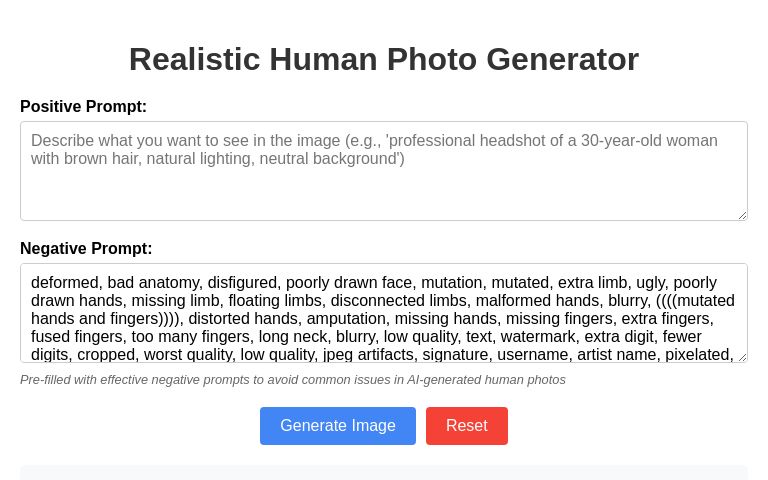The image size is (768, 480).
Task: Click the Positive Prompt label
Action: (x=83, y=107)
